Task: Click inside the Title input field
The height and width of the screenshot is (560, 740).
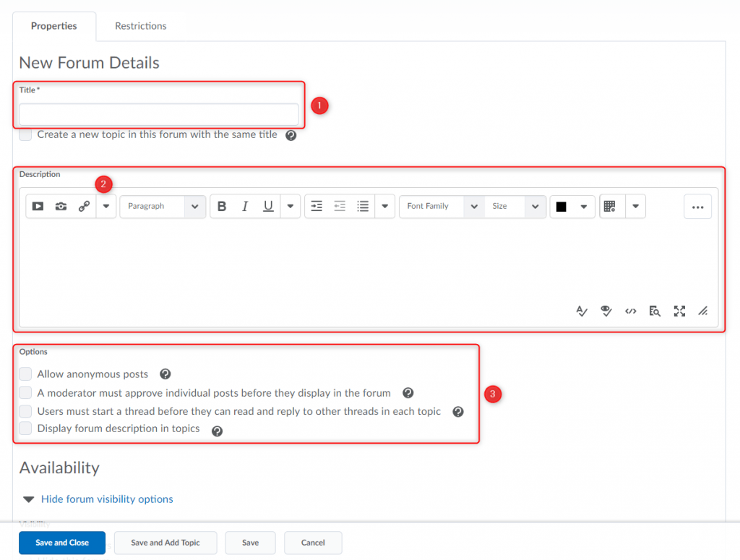Action: pos(159,113)
